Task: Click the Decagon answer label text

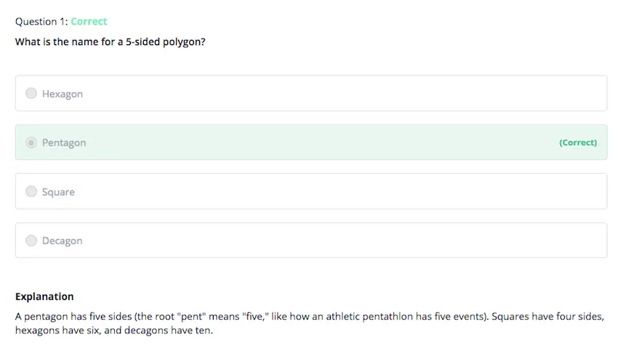Action: tap(62, 241)
